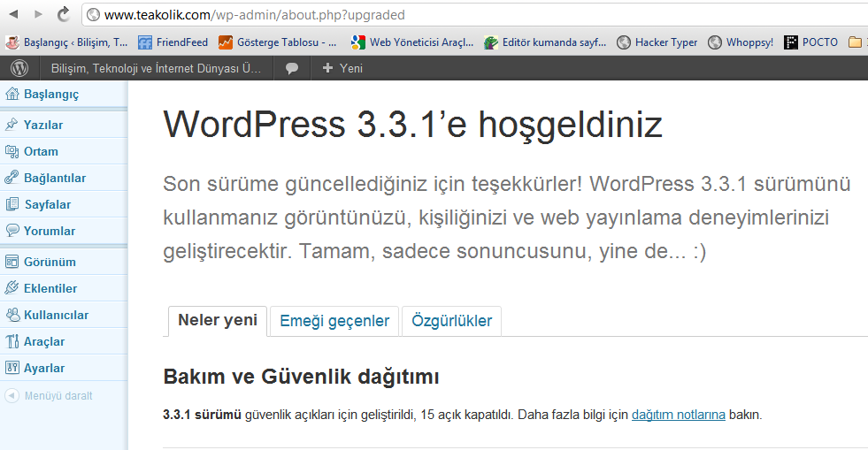This screenshot has height=450, width=868.
Task: Open the Whoppsy! bookmark
Action: click(x=741, y=42)
